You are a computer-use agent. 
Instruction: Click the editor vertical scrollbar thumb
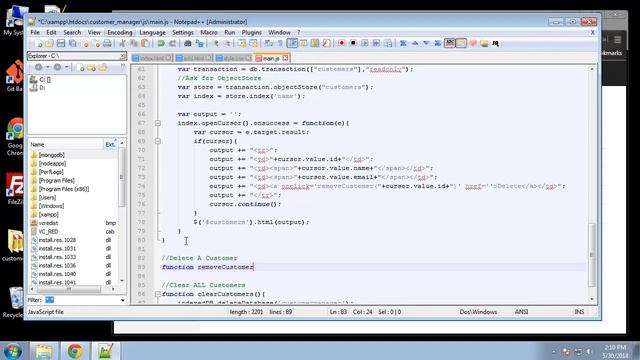(x=591, y=254)
